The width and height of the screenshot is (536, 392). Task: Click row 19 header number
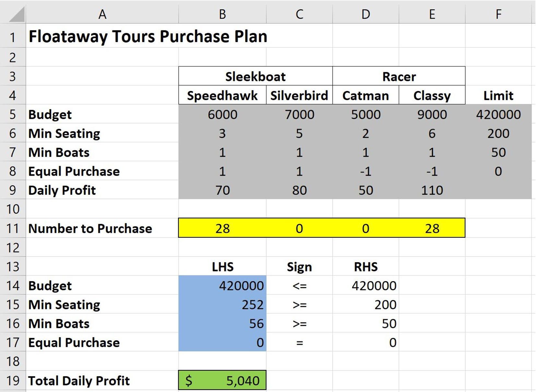pos(13,381)
